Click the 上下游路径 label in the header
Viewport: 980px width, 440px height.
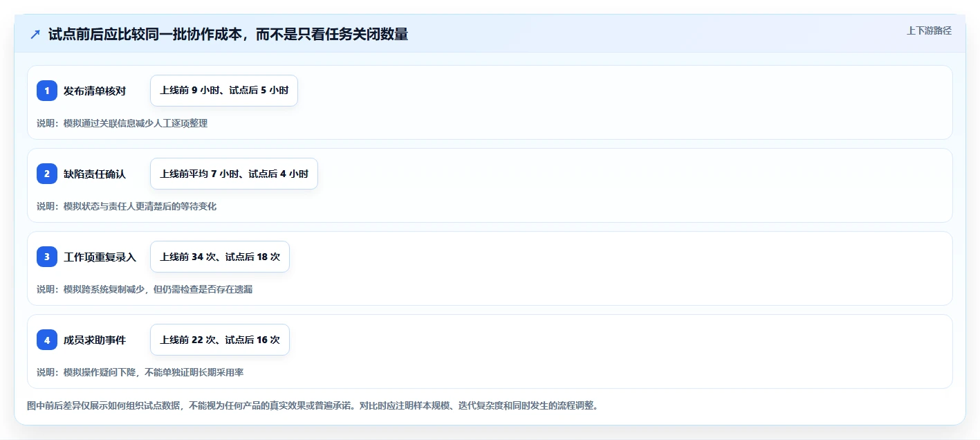coord(930,30)
